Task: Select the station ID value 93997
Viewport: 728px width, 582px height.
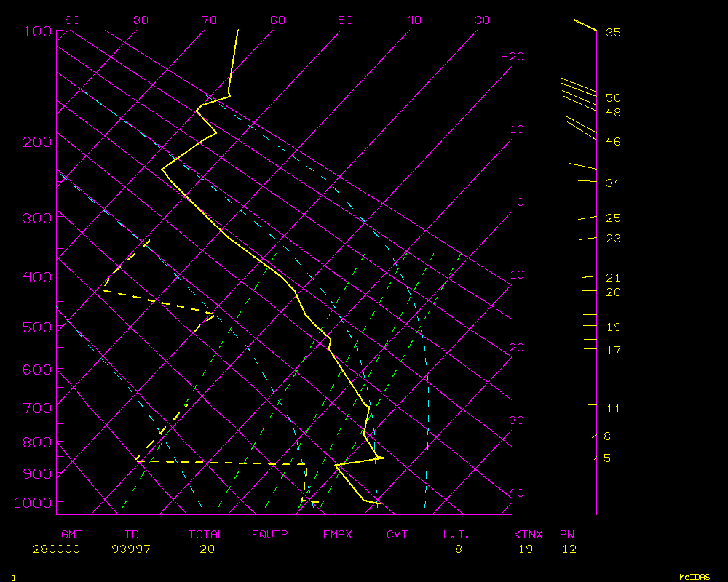Action: [x=131, y=549]
